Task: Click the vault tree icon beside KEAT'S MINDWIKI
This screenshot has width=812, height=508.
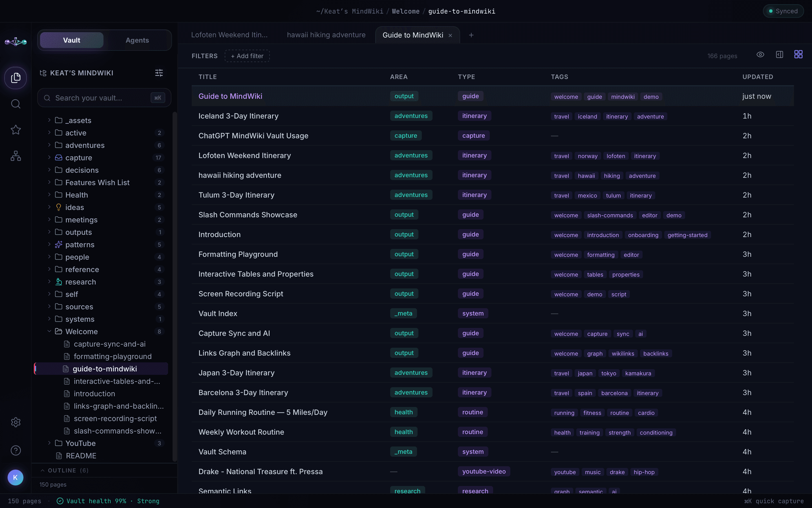Action: [x=43, y=73]
